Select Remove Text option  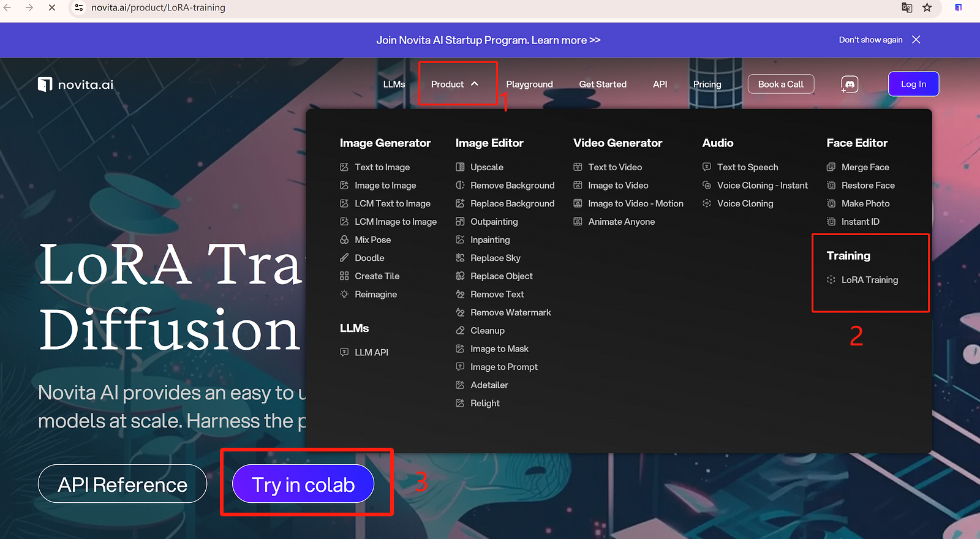click(497, 295)
